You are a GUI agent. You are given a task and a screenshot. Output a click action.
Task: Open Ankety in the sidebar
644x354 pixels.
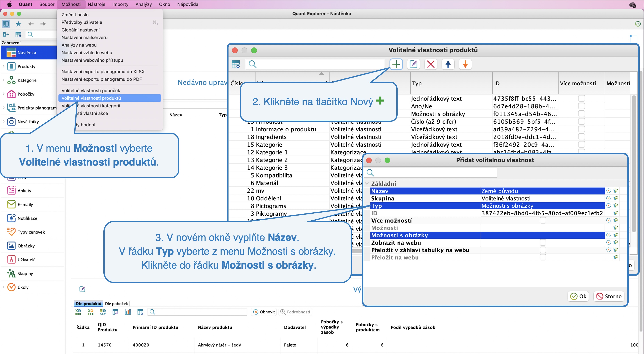point(24,191)
